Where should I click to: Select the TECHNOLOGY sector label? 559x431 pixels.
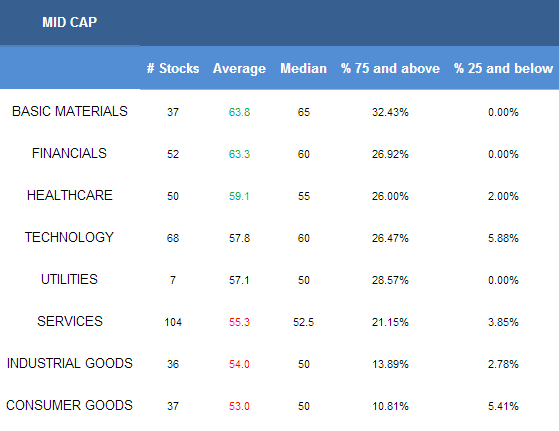pyautogui.click(x=69, y=237)
